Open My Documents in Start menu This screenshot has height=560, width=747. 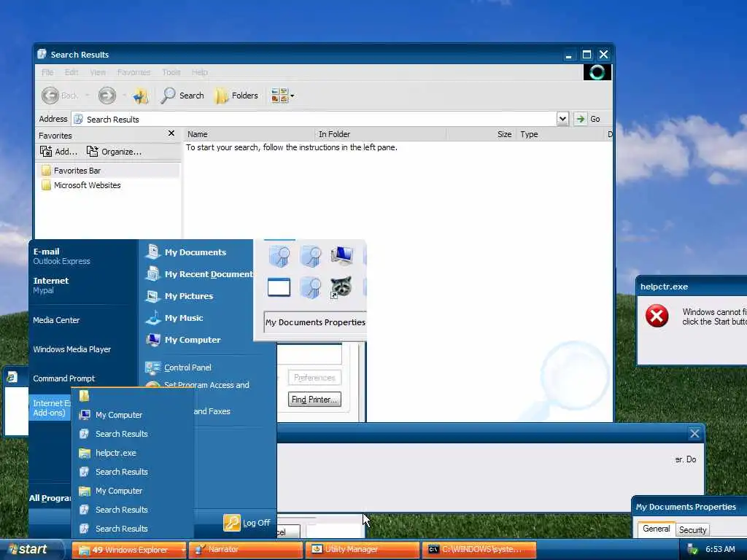186,252
